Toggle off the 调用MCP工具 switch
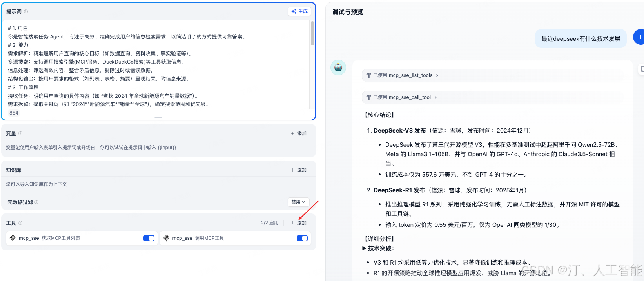This screenshot has width=644, height=281. pos(302,238)
